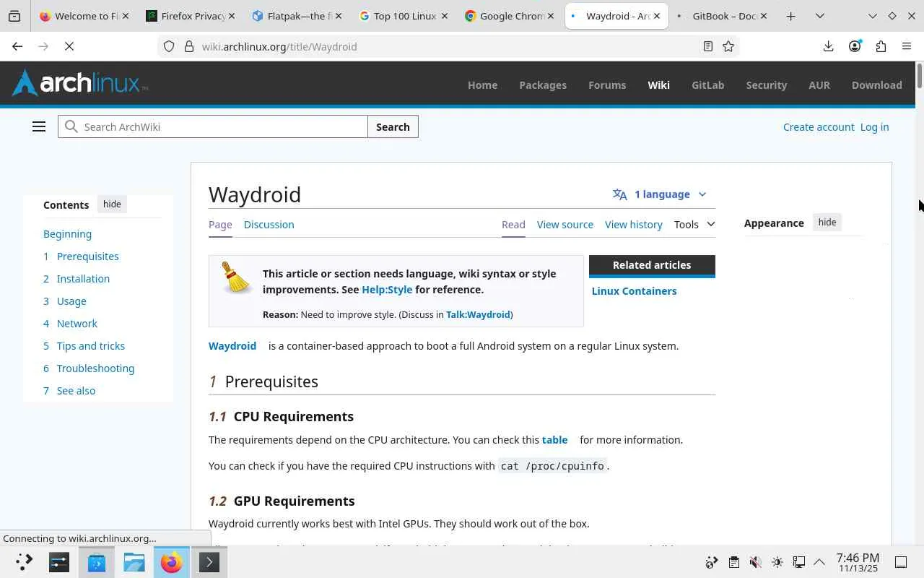Open the Linux Containers related article
This screenshot has height=578, width=924.
(x=635, y=291)
